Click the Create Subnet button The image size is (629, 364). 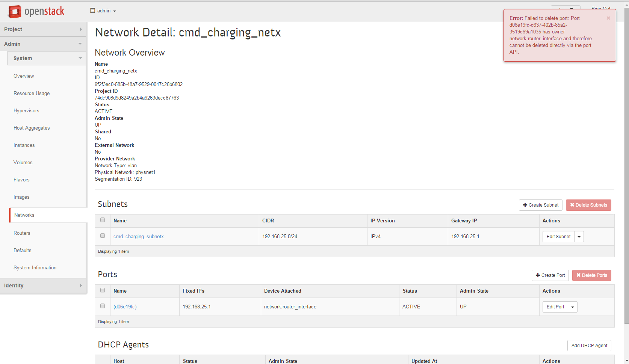pyautogui.click(x=540, y=205)
